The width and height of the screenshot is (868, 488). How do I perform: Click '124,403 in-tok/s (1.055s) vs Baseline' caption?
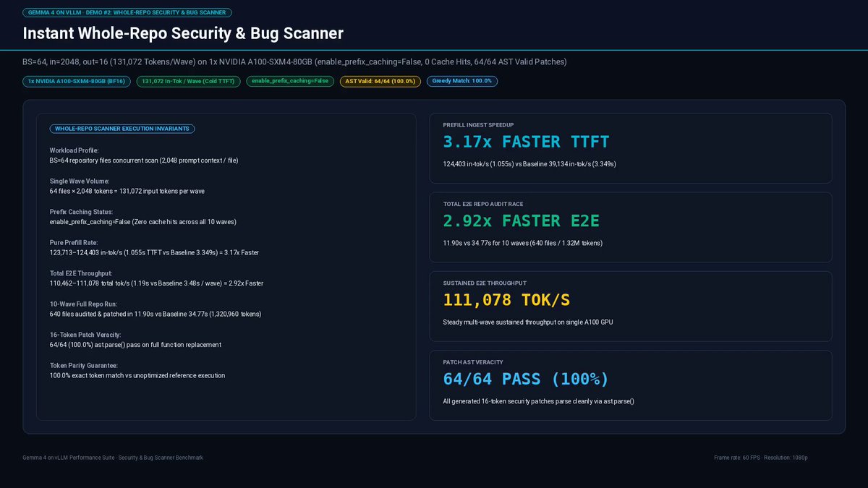(x=529, y=164)
